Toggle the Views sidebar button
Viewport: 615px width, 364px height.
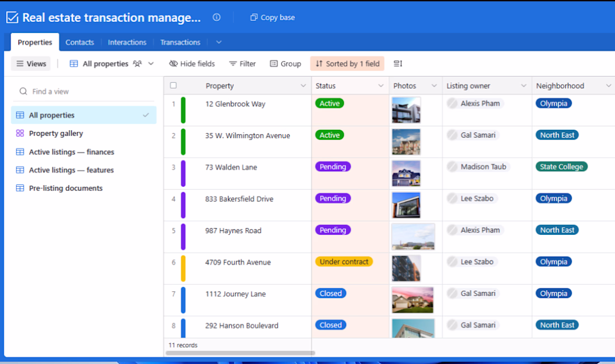click(x=31, y=64)
